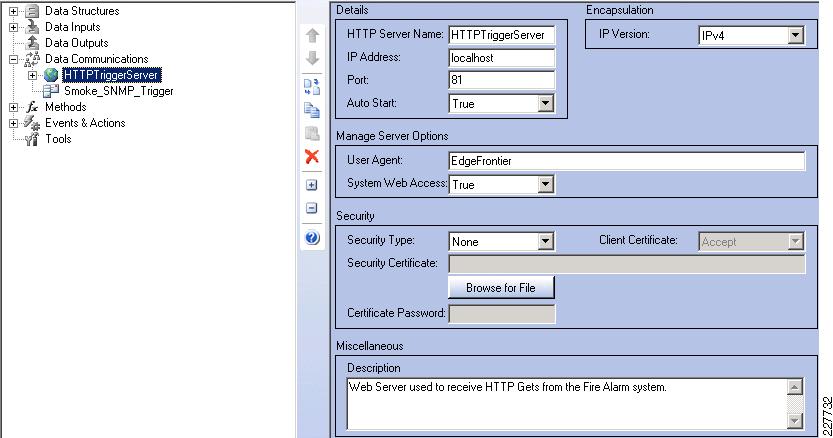Click the Data Communications icon
Screen dimensions: 833x438
click(x=32, y=59)
